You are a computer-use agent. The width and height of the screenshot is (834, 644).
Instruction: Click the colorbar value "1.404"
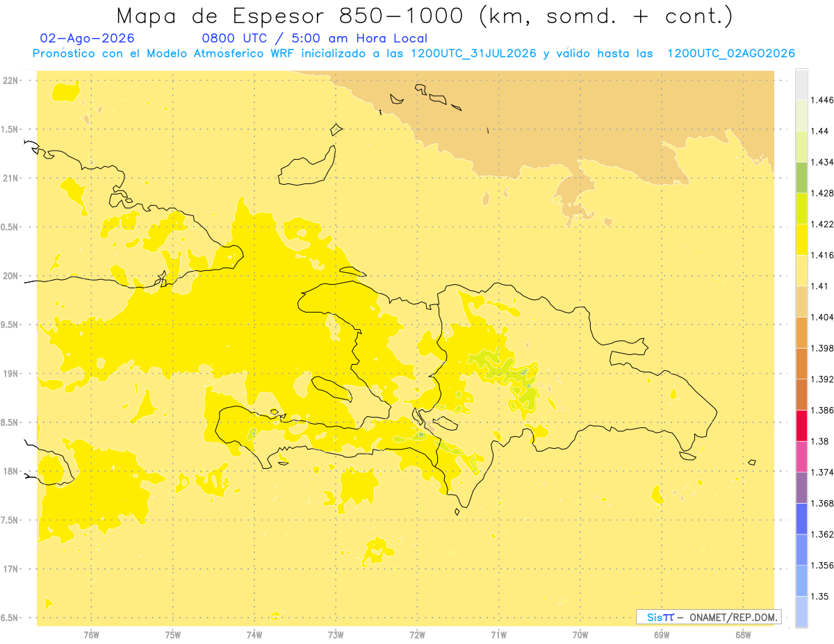(823, 317)
